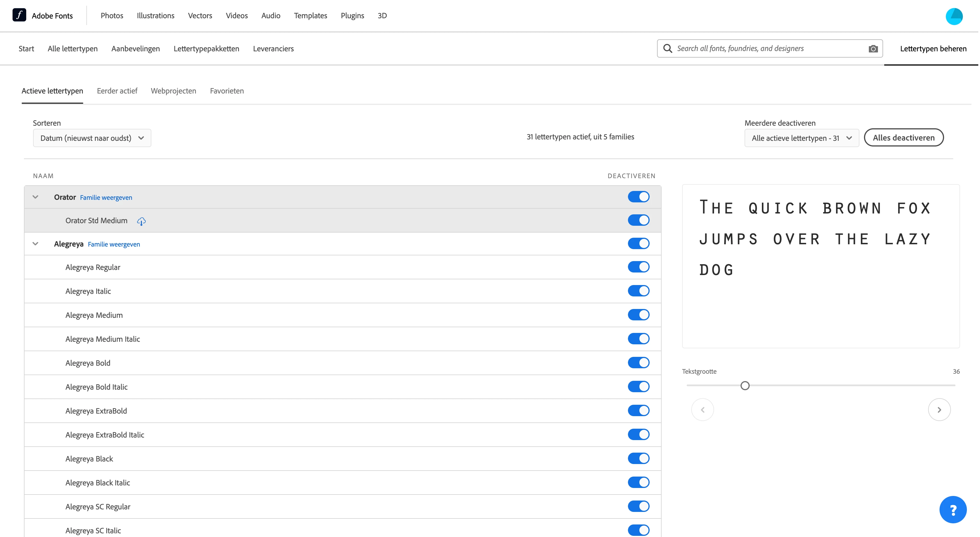Screen dimensions: 980x537
Task: Open the Favorieten tab
Action: [227, 91]
